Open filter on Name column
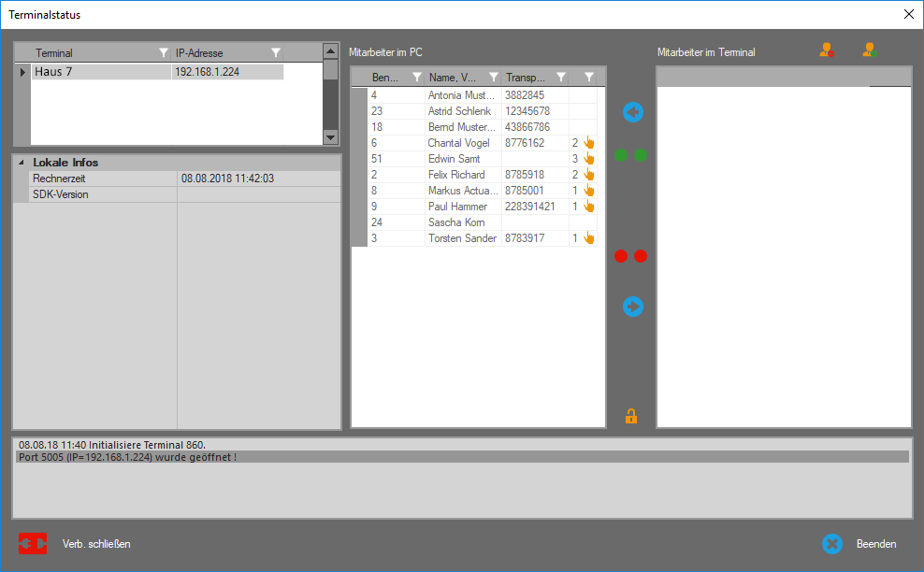 point(493,78)
